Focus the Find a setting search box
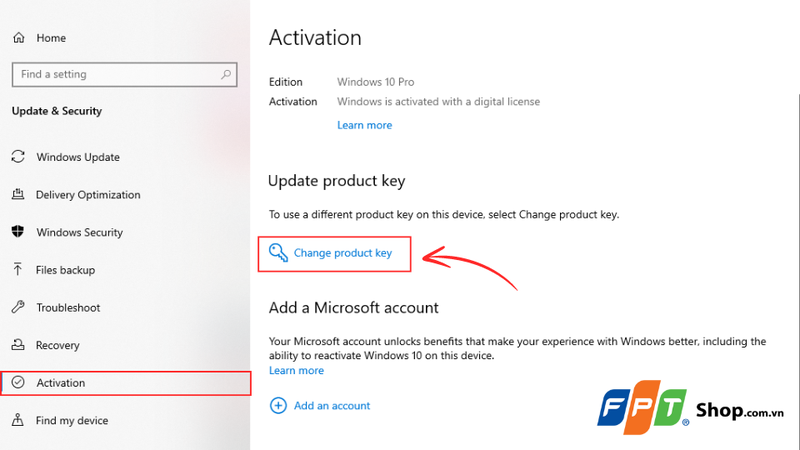The height and width of the screenshot is (450, 800). 115,74
